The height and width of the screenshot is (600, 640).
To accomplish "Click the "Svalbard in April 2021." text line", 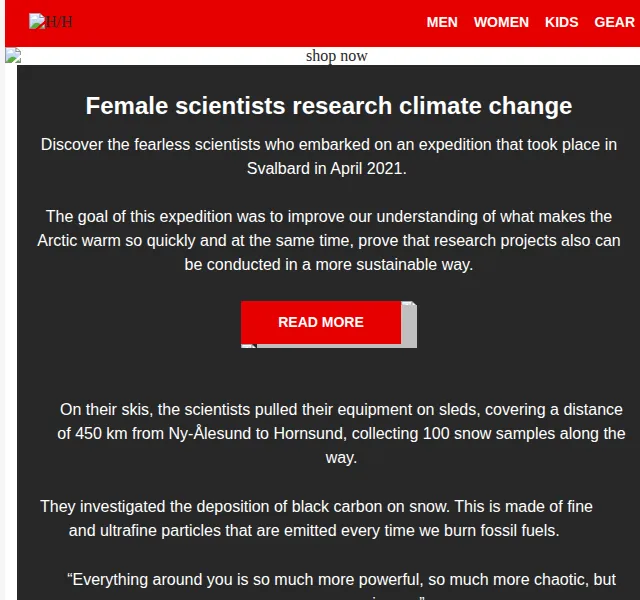I will pos(327,169).
